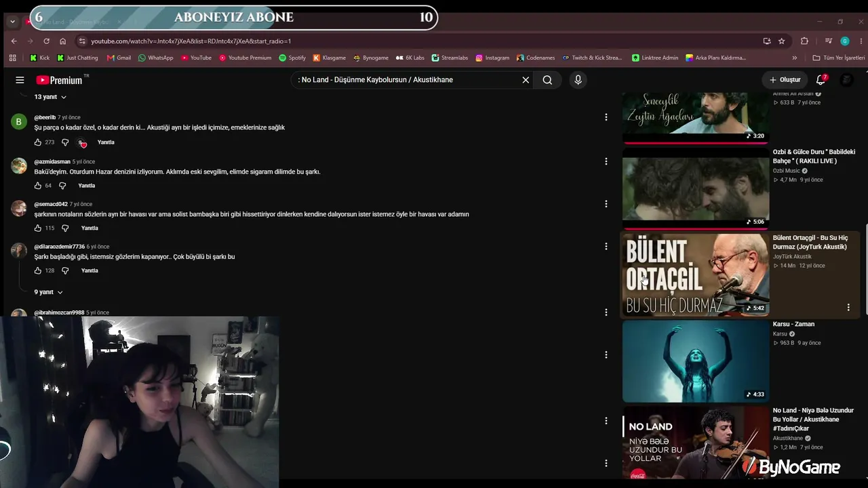
Task: Open the options menu for @azmidasman's comment
Action: 606,161
